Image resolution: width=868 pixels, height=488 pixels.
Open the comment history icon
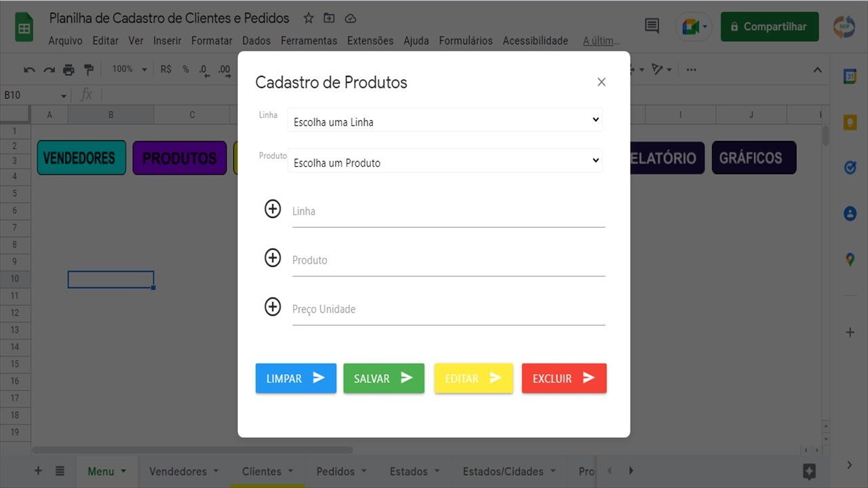[x=652, y=26]
